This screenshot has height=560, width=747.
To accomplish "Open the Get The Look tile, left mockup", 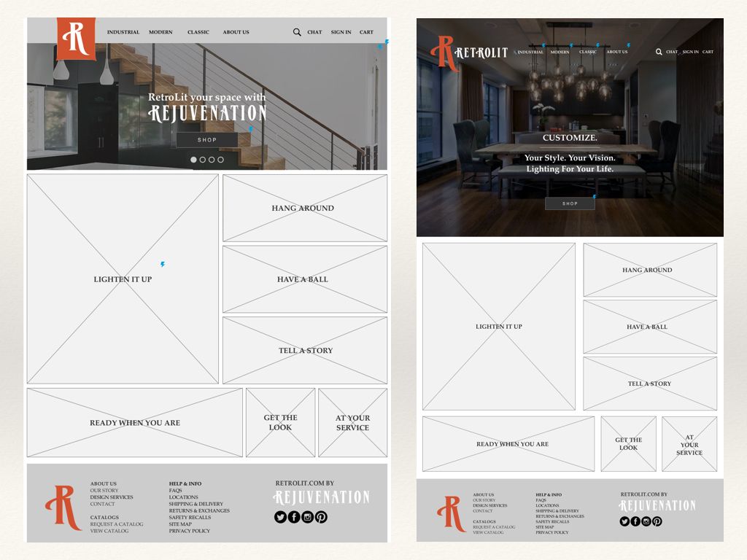I will click(281, 422).
